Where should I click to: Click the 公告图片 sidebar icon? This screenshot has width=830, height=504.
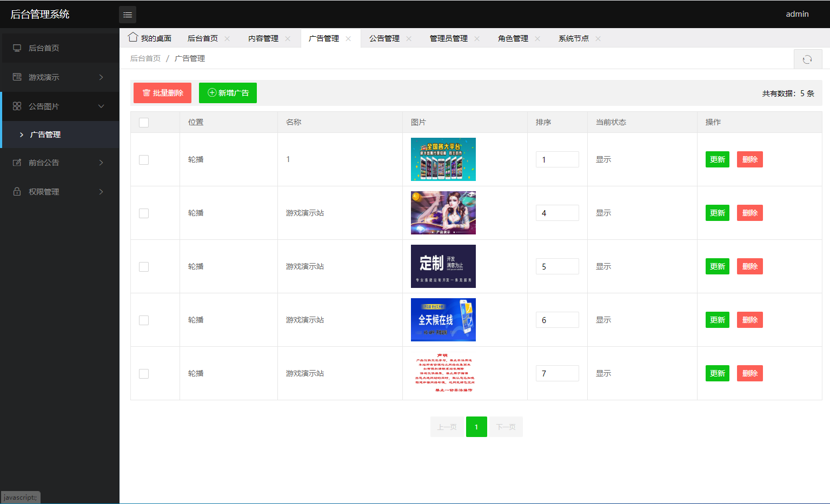point(17,106)
